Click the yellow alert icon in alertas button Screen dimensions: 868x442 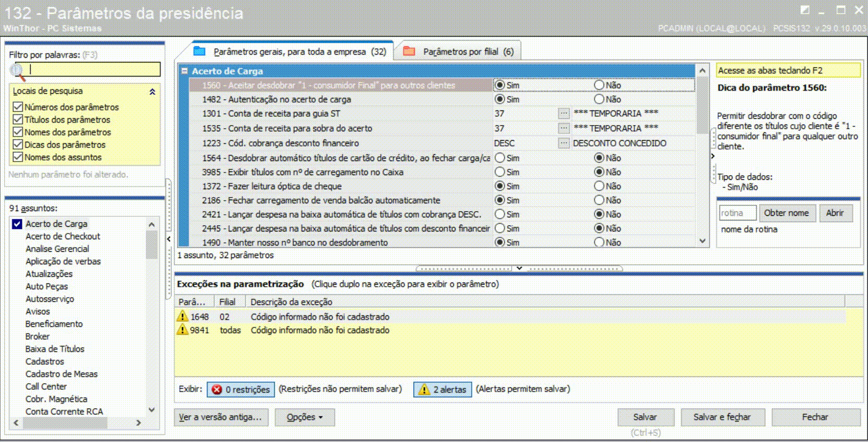[x=424, y=389]
